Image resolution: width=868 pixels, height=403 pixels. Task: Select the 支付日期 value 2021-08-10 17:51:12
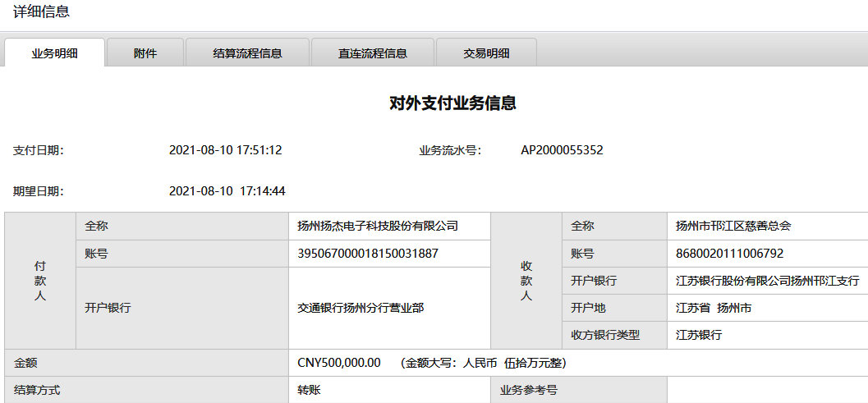[x=225, y=150]
